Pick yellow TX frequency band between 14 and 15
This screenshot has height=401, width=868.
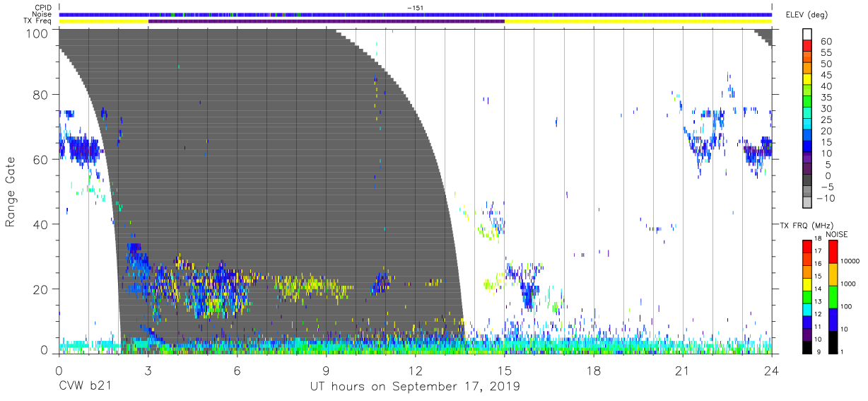coord(807,284)
